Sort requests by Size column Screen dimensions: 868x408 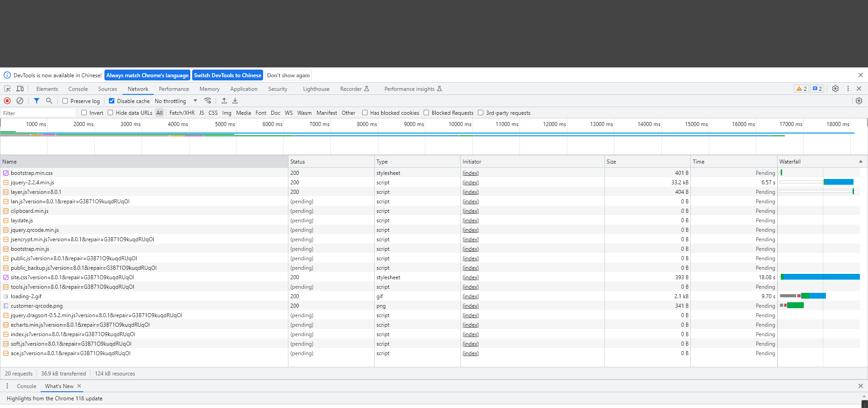[647, 161]
